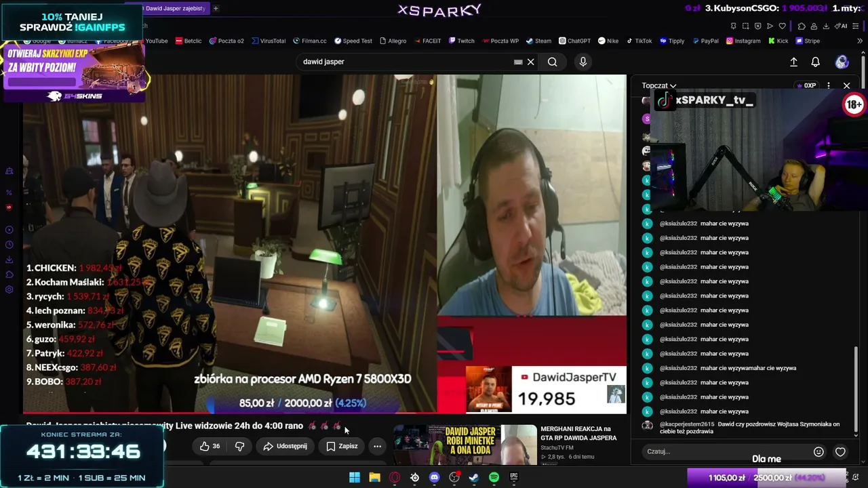Image resolution: width=868 pixels, height=488 pixels.
Task: Open more actions menu beside Zapisz
Action: [377, 446]
